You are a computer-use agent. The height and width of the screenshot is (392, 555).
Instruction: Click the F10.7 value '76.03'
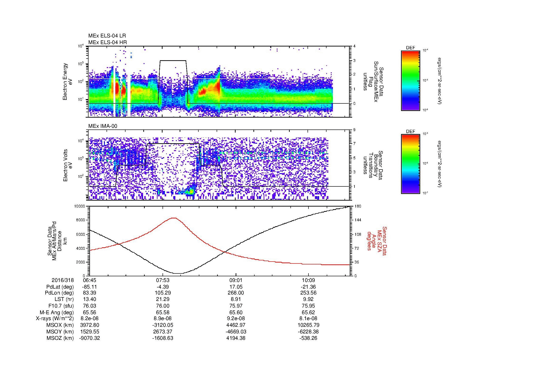pos(89,306)
